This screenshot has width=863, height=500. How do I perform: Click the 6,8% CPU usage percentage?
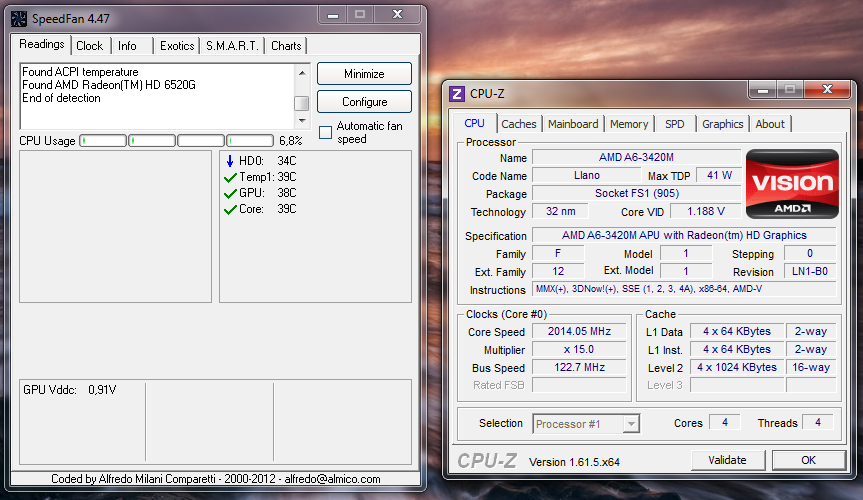tap(291, 141)
